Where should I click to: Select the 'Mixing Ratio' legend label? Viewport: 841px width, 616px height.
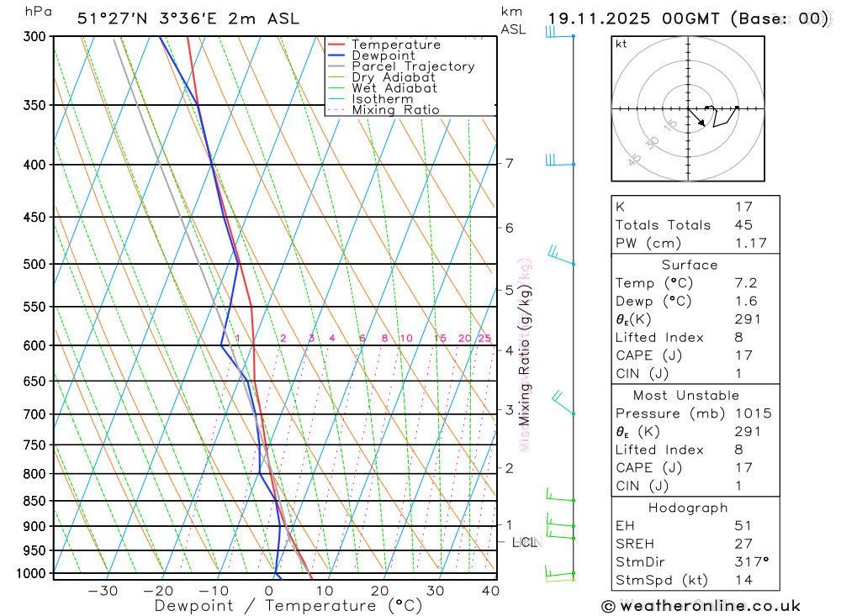[396, 110]
